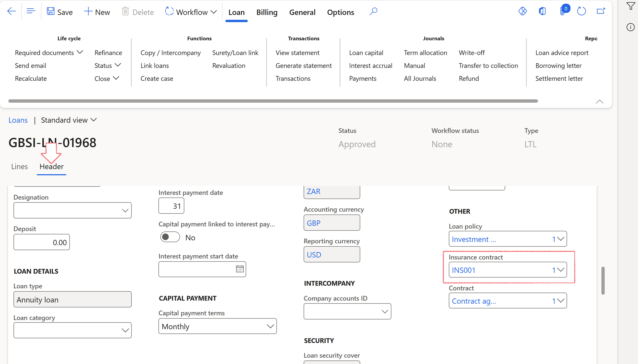Click the Save button
Screen dimensions: 638x364
60,12
